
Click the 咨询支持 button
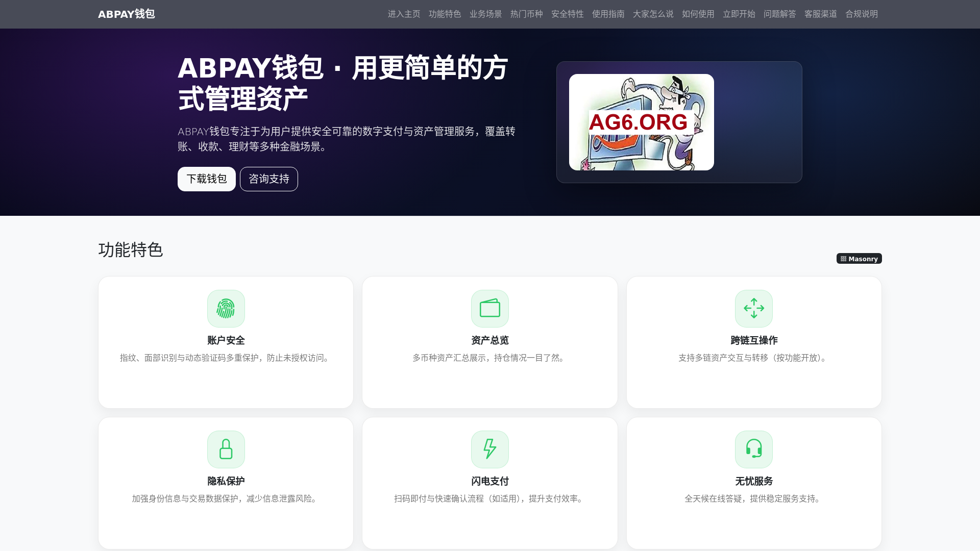tap(269, 179)
